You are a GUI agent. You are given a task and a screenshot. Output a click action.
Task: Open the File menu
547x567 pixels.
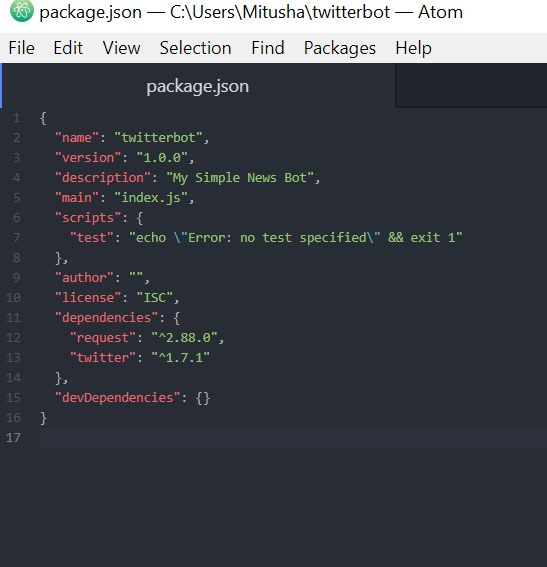tap(21, 48)
